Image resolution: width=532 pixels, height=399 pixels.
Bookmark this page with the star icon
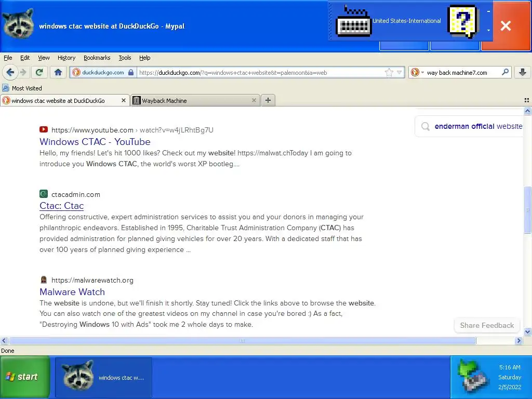(389, 72)
